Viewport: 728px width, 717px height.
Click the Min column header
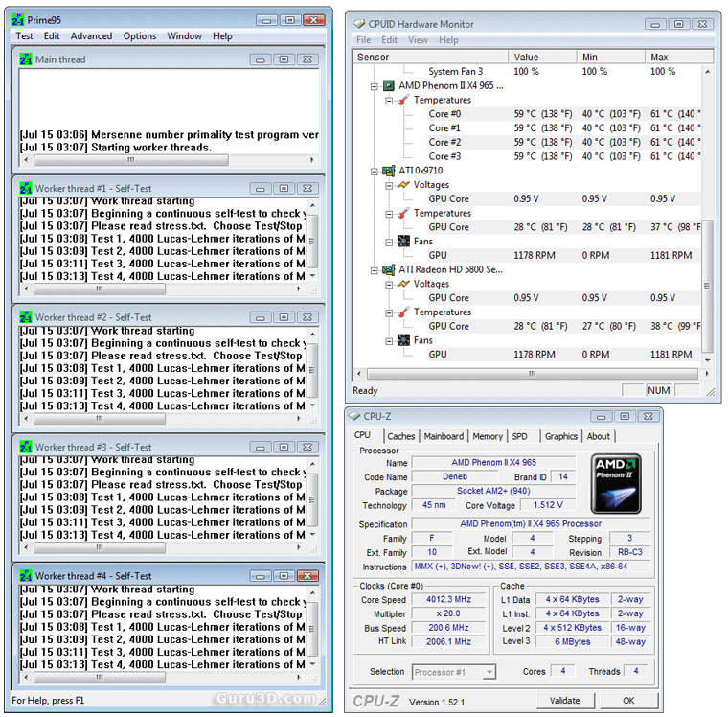[x=611, y=58]
